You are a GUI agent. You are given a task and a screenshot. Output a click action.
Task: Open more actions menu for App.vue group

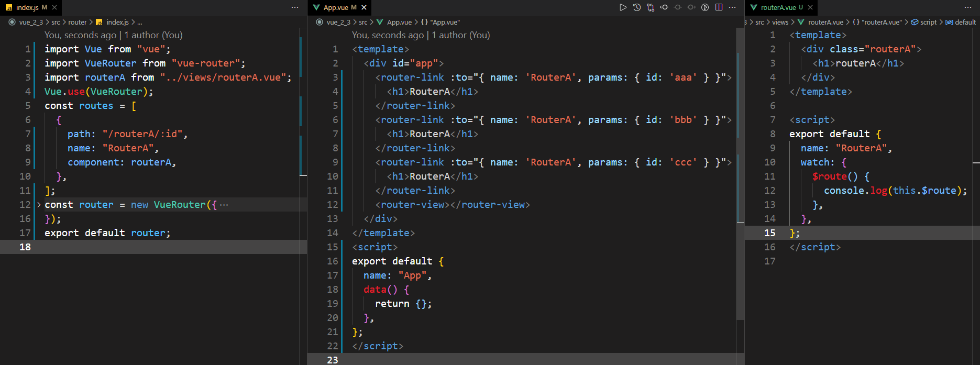pyautogui.click(x=732, y=7)
